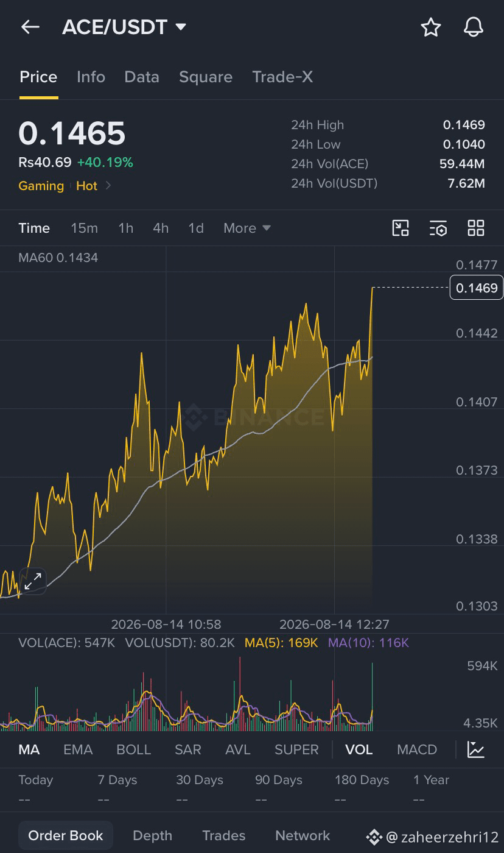Image resolution: width=504 pixels, height=853 pixels.
Task: Go back using the left arrow
Action: coord(30,27)
